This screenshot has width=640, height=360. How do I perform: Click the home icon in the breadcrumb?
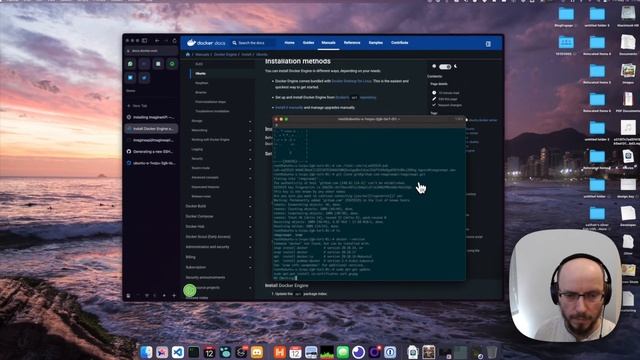(188, 54)
